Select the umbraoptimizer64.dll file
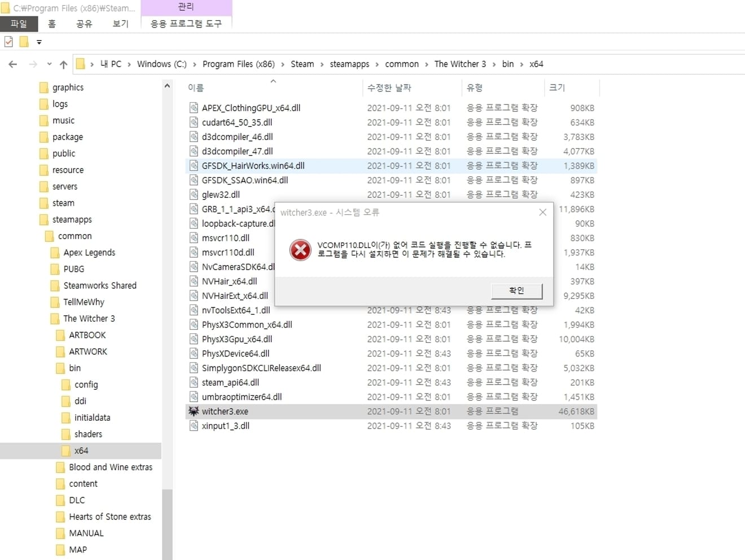 (x=242, y=397)
